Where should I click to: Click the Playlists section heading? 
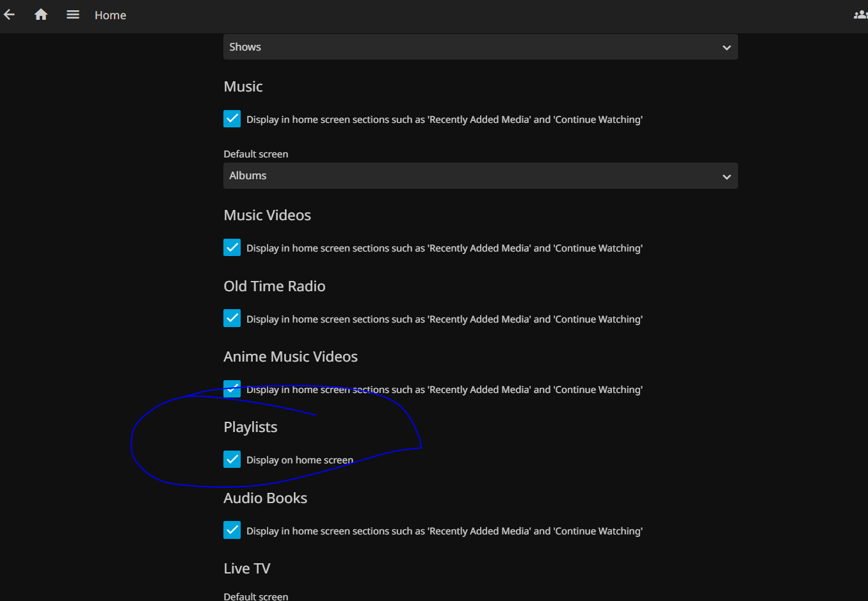coord(250,428)
